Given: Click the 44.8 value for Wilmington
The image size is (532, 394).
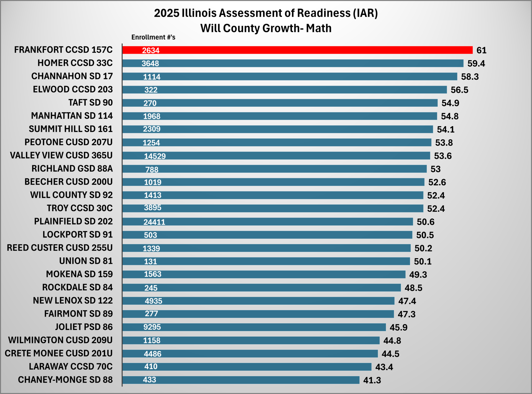Looking at the screenshot, I should click(x=392, y=341).
